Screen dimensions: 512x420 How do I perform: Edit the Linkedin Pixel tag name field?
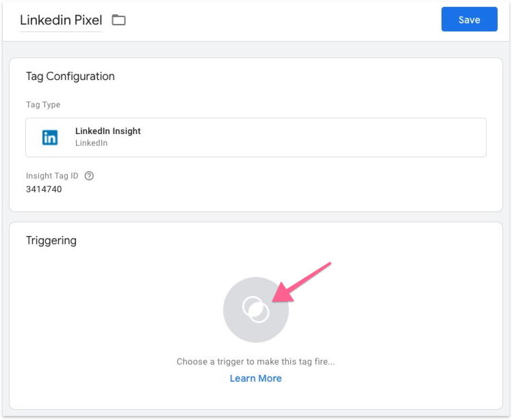(x=60, y=20)
